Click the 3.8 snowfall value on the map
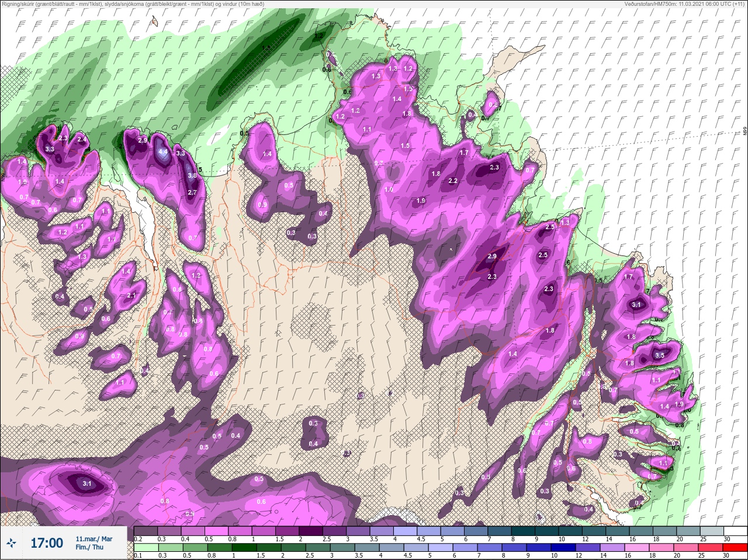The height and width of the screenshot is (560, 748). [192, 175]
